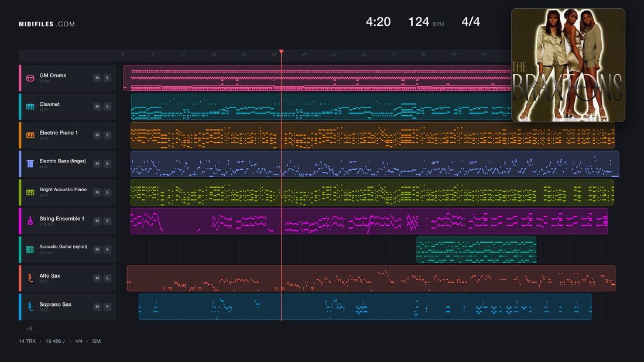644x362 pixels.
Task: Jump to bar 9 on ruler
Action: coord(152,54)
